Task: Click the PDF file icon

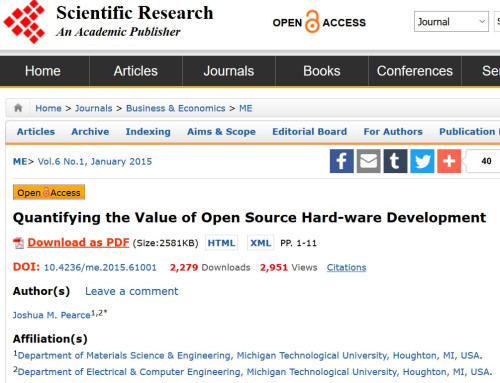Action: tap(19, 243)
